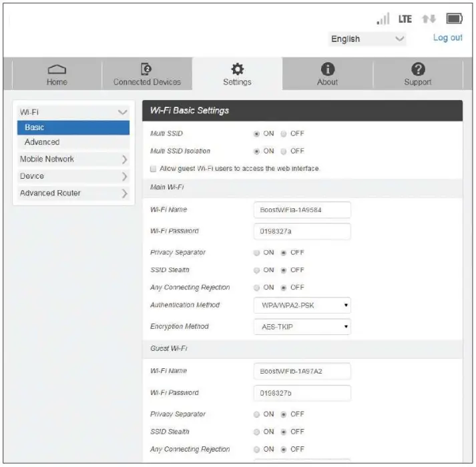Turn Guest Wi-Fi SSID Stealth OFF
The image size is (476, 467).
284,432
